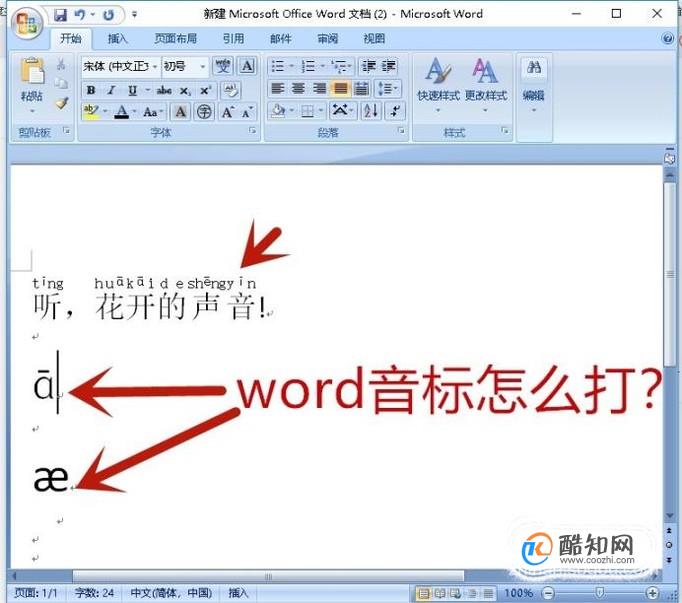Switch to outline view in status bar
The height and width of the screenshot is (603, 682).
coord(472,593)
